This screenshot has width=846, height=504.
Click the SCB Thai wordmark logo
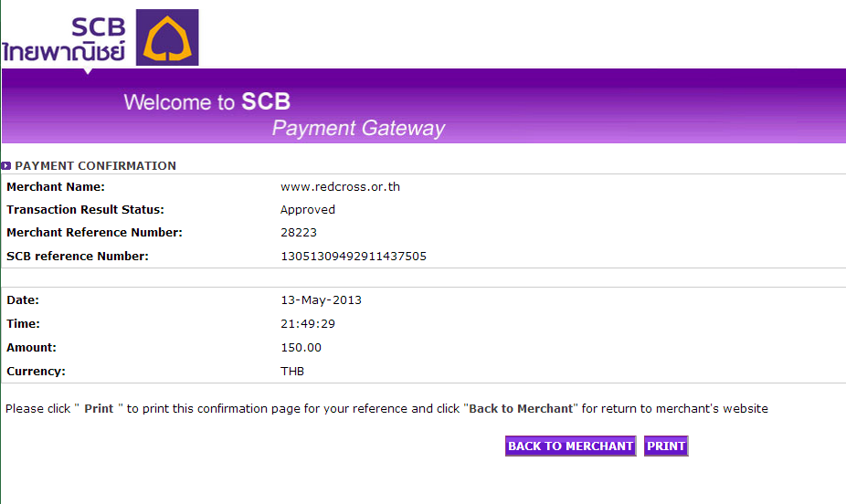pyautogui.click(x=64, y=39)
